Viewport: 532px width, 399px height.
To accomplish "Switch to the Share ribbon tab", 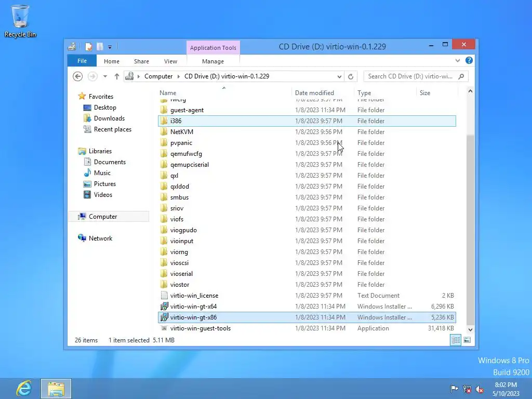I will click(141, 61).
